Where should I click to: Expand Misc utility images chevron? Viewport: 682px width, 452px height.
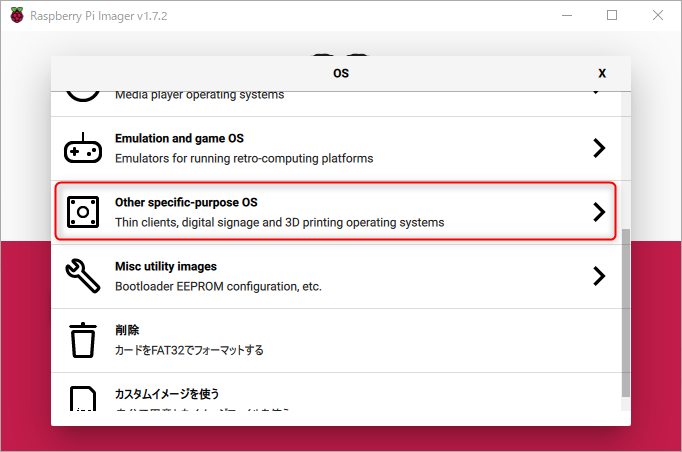pyautogui.click(x=599, y=276)
